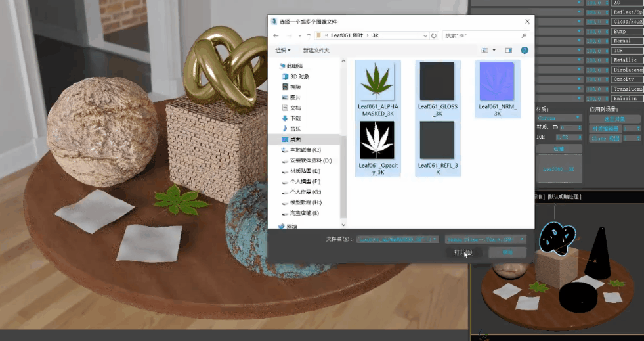Screen dimensions: 644x341
Task: Toggle the preview pane icon
Action: pos(509,50)
